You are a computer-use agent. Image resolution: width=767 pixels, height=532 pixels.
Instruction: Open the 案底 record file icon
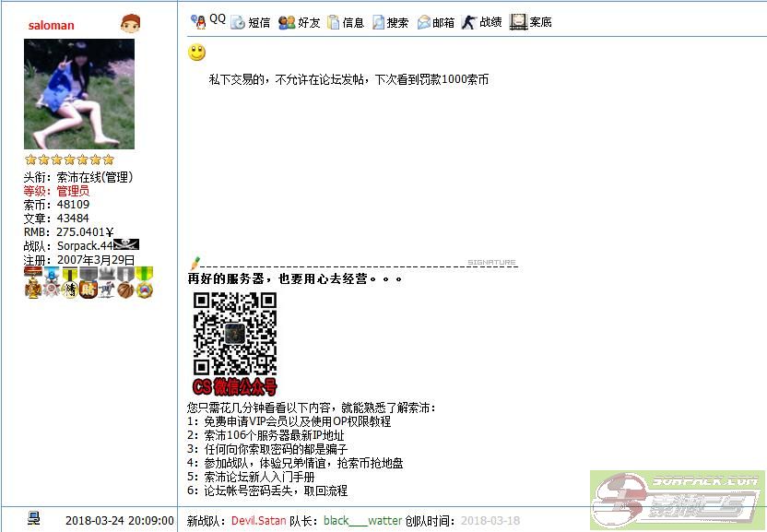pos(518,22)
